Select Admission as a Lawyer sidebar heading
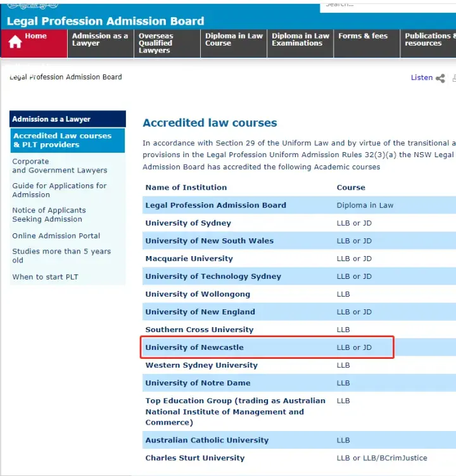This screenshot has width=456, height=476. [x=68, y=119]
